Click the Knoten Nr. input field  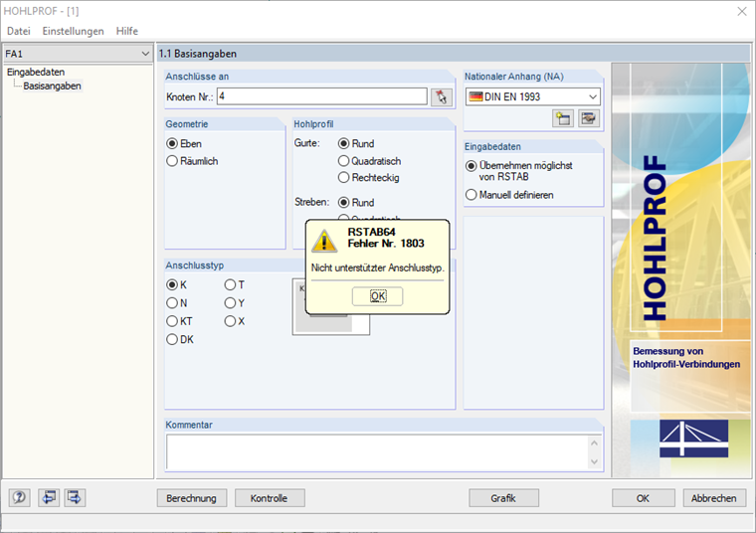322,96
